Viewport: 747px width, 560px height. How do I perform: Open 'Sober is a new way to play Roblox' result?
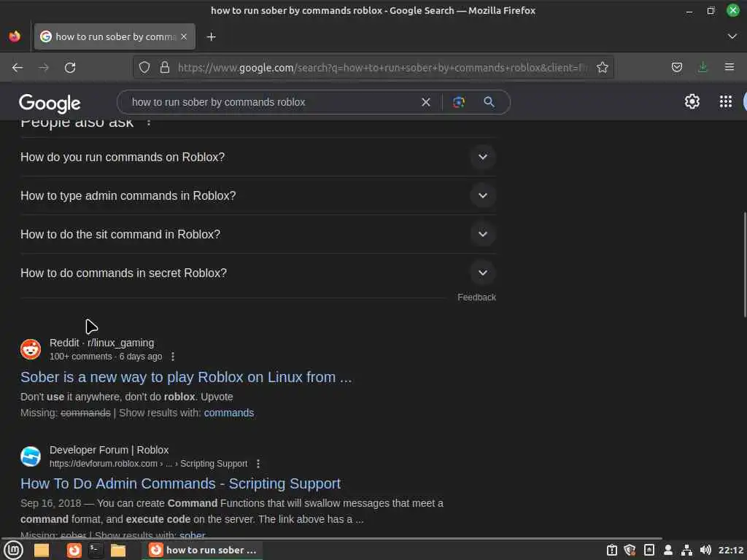186,377
